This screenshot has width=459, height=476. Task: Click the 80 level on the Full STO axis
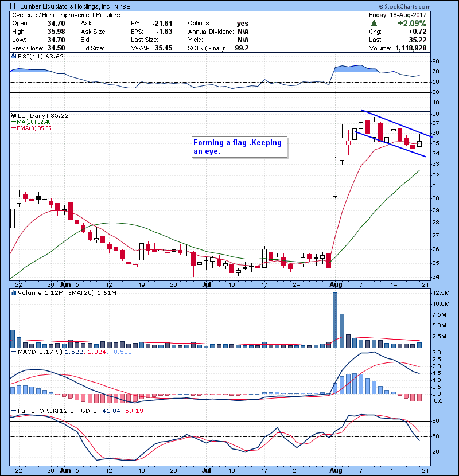point(435,421)
